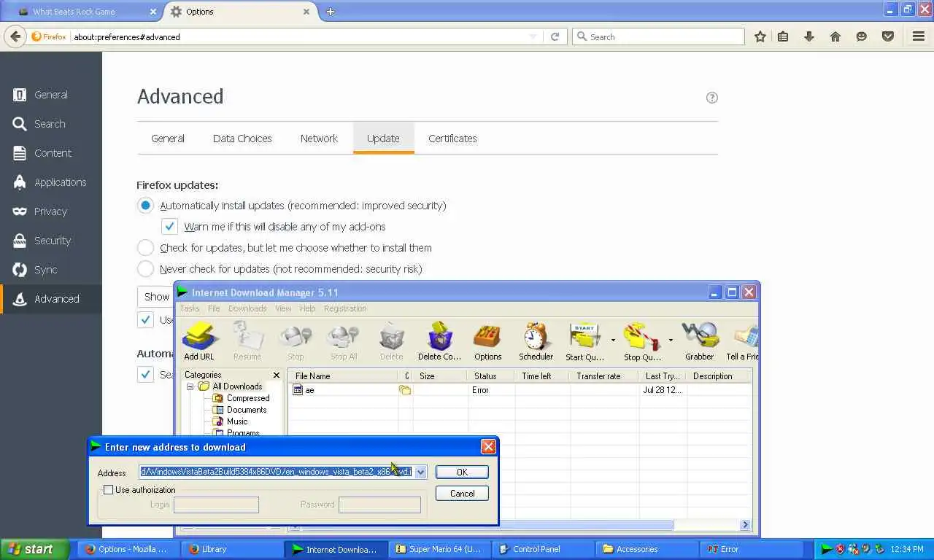
Task: Click the Firefox Search input box
Action: (x=658, y=36)
